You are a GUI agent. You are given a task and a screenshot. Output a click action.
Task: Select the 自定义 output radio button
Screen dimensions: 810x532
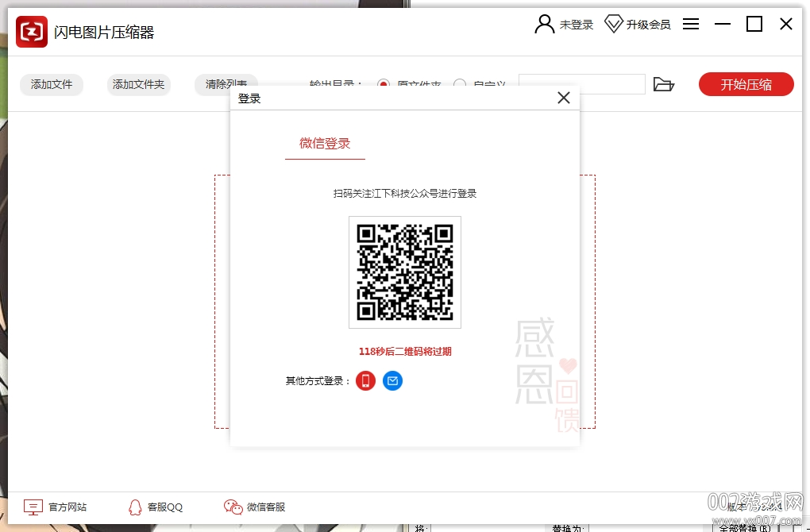point(460,84)
